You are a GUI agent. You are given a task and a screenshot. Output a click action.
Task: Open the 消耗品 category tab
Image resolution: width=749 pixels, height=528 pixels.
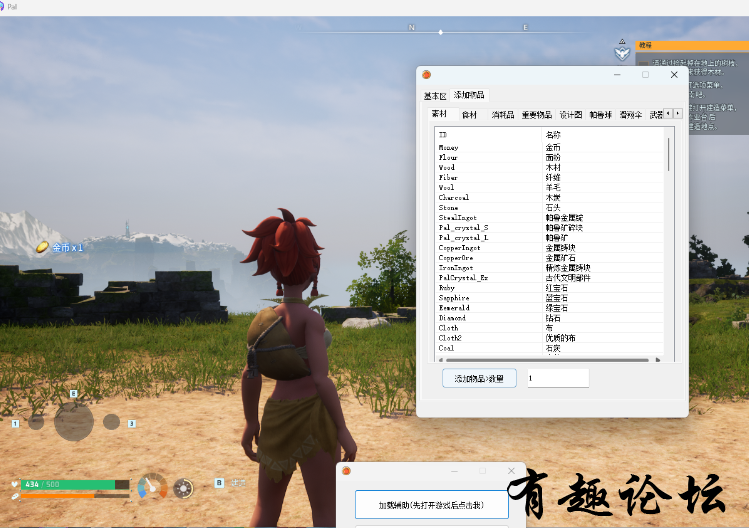point(503,115)
